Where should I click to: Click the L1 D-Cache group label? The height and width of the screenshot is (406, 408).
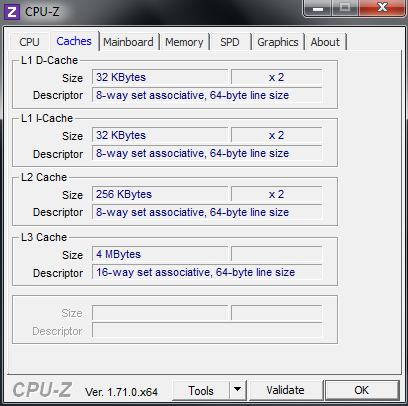pos(49,60)
